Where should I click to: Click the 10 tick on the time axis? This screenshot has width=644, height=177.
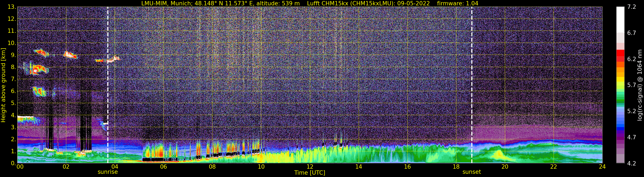click(261, 167)
